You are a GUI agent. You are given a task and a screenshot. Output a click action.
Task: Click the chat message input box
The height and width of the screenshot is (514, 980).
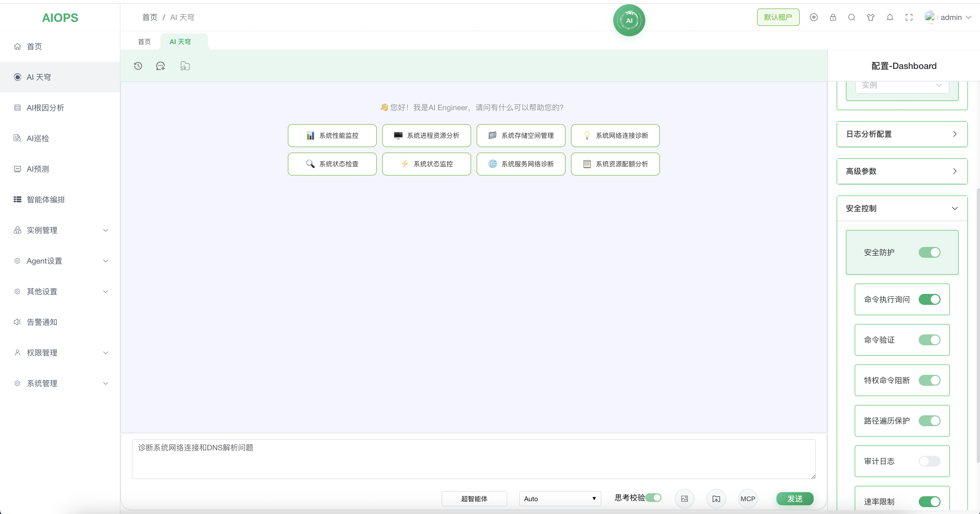tap(474, 459)
